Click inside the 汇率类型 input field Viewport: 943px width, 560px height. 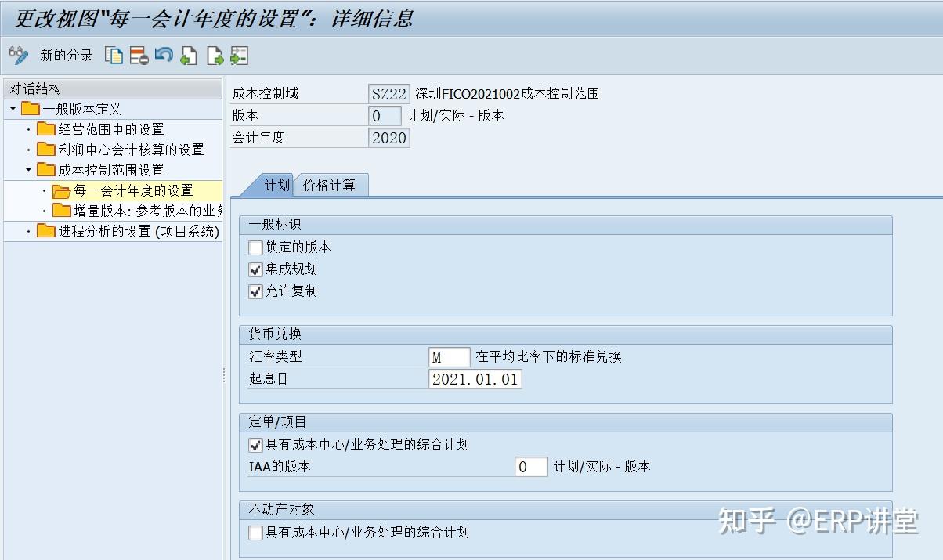click(x=449, y=356)
